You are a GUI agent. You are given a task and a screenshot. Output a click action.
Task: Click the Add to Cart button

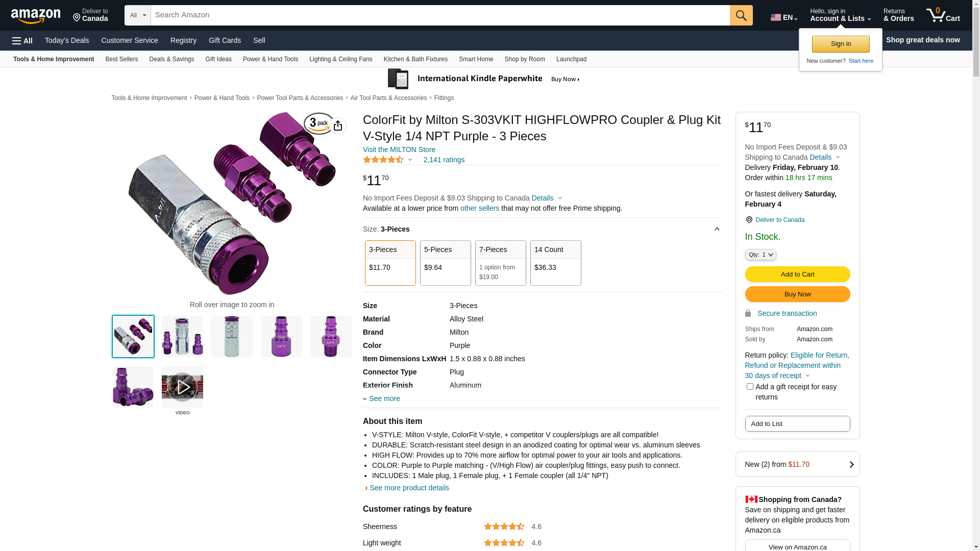pos(797,274)
